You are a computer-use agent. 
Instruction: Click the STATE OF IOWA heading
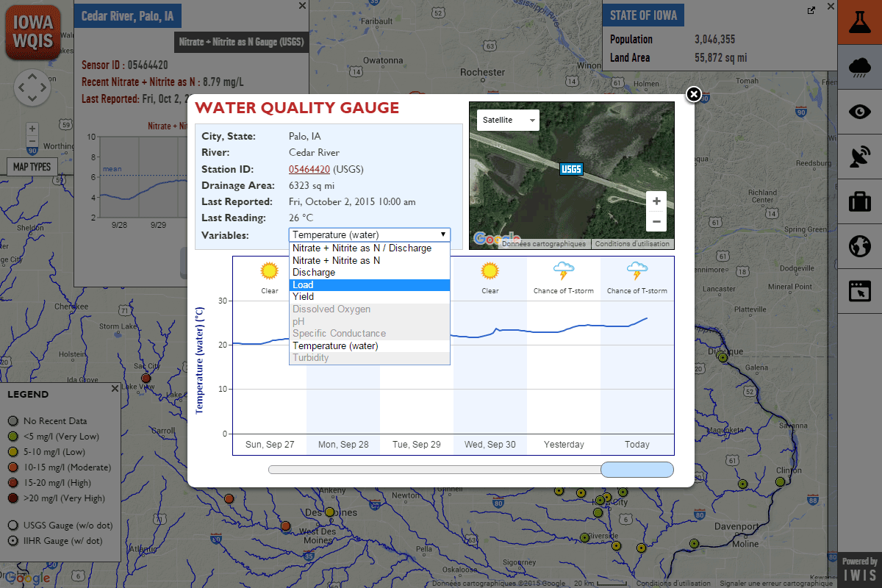643,15
